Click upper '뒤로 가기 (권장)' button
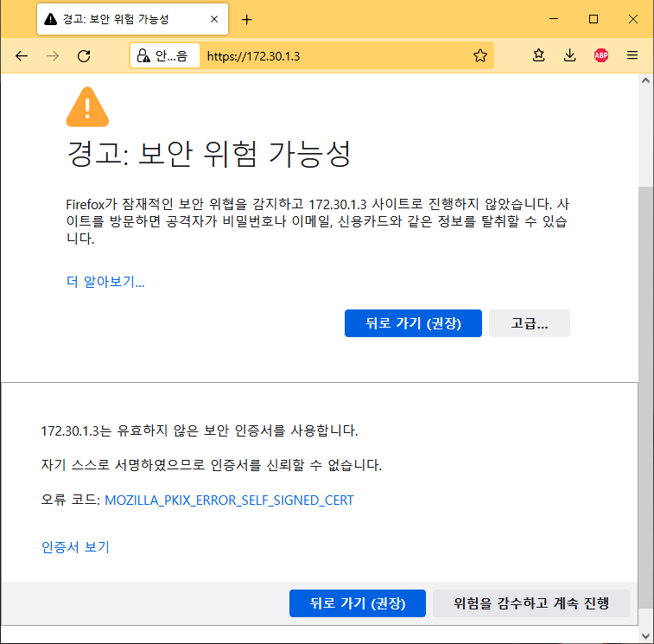654x644 pixels. [x=413, y=323]
